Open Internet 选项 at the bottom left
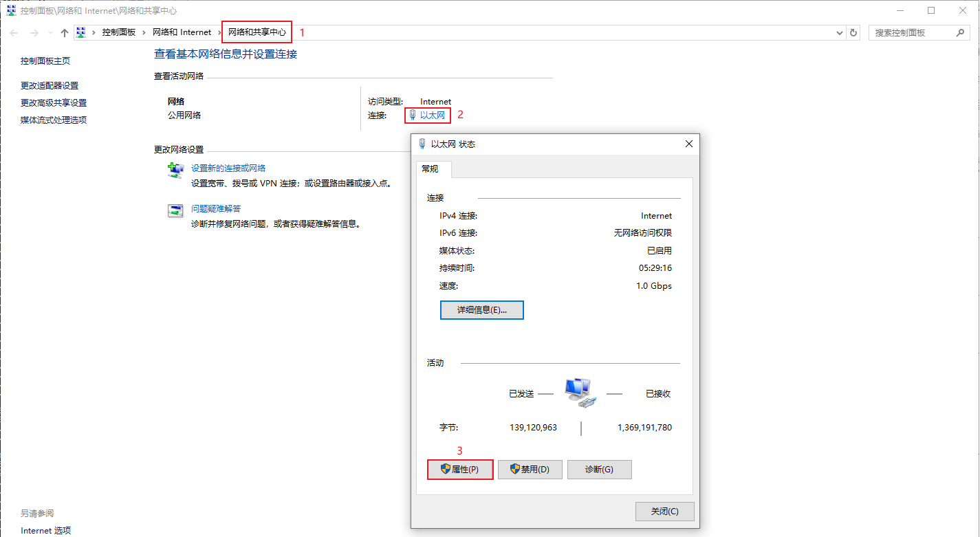 (x=45, y=530)
